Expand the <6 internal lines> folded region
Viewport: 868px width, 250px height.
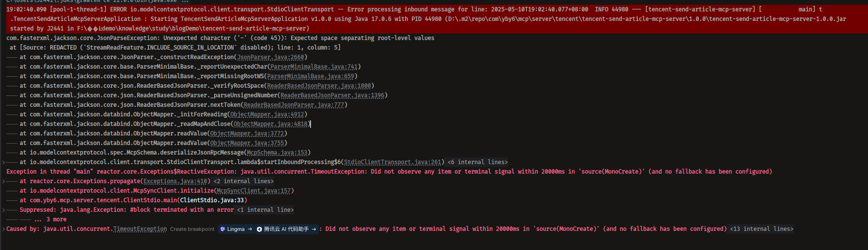pyautogui.click(x=478, y=162)
